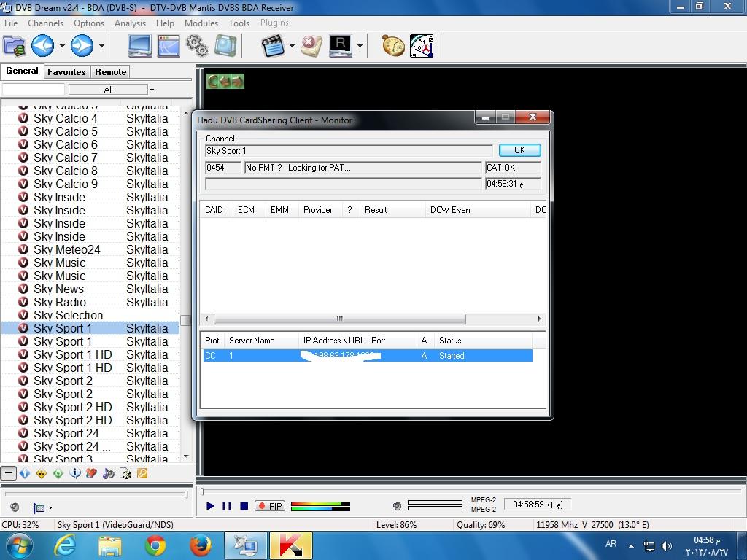Go to previous channel with blue back arrow

click(42, 46)
